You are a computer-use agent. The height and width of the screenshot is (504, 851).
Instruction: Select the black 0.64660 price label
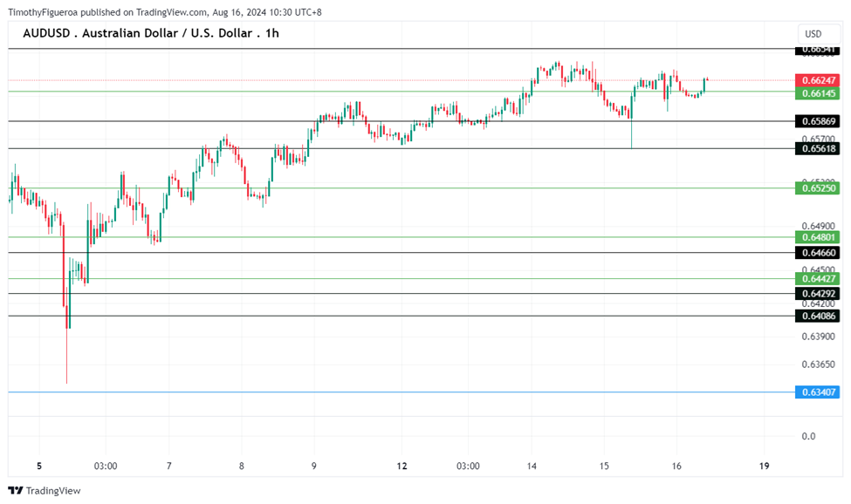point(818,253)
